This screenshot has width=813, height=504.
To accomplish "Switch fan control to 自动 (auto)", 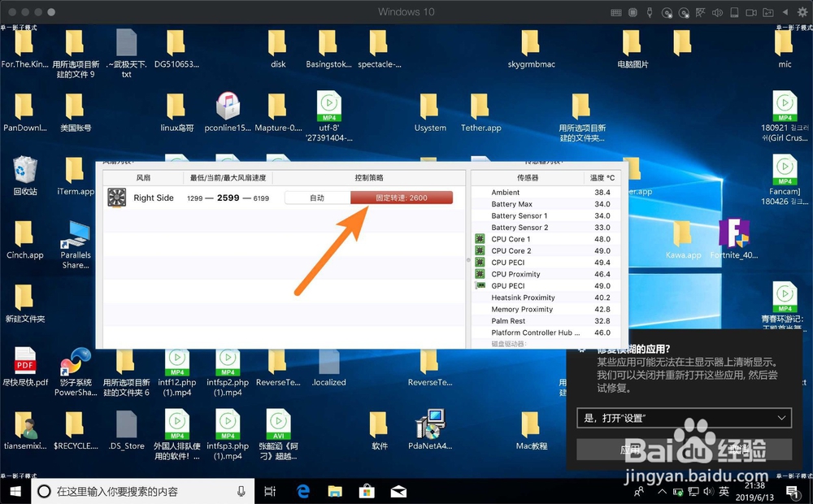I will (x=317, y=198).
